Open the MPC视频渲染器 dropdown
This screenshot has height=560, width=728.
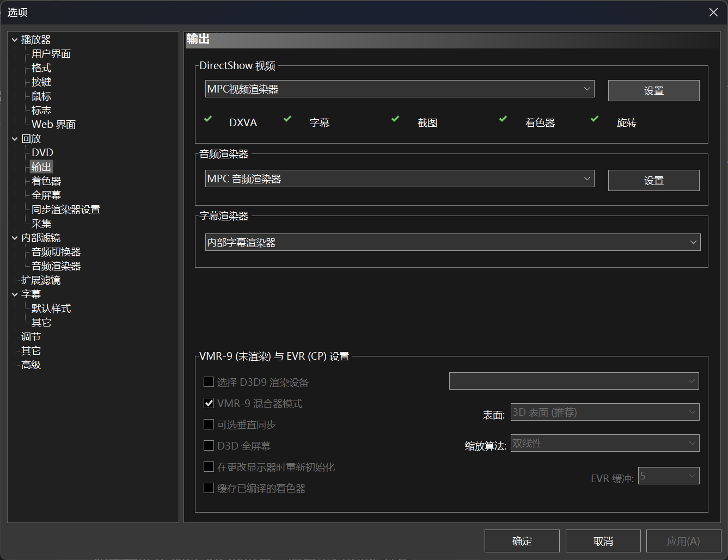[x=399, y=89]
